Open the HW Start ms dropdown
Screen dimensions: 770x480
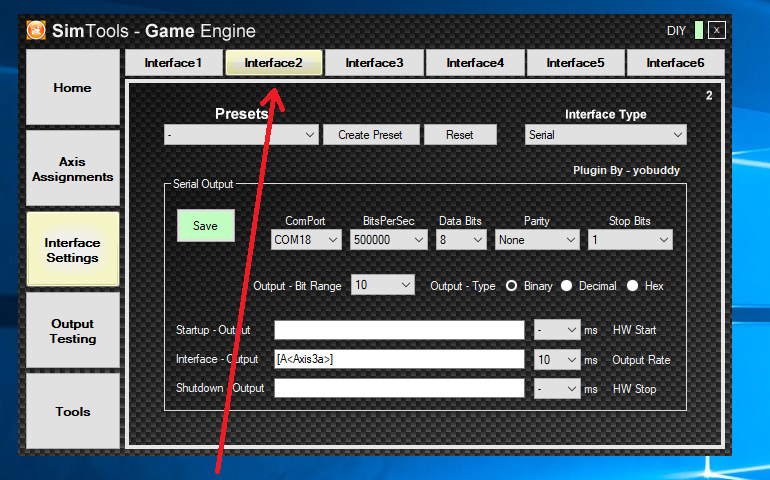point(557,330)
